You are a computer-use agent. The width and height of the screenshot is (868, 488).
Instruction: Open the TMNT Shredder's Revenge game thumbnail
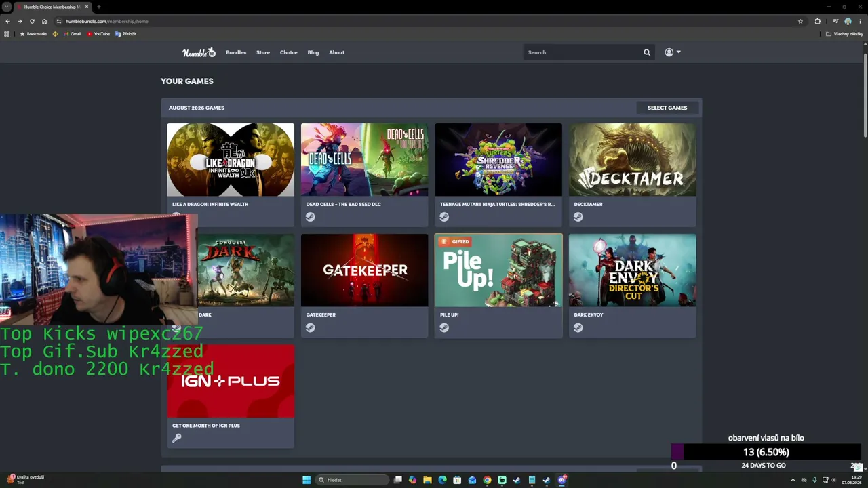pyautogui.click(x=498, y=160)
